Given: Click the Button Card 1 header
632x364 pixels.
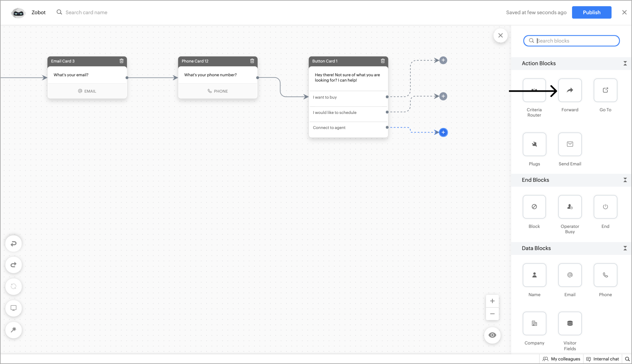Looking at the screenshot, I should click(348, 61).
